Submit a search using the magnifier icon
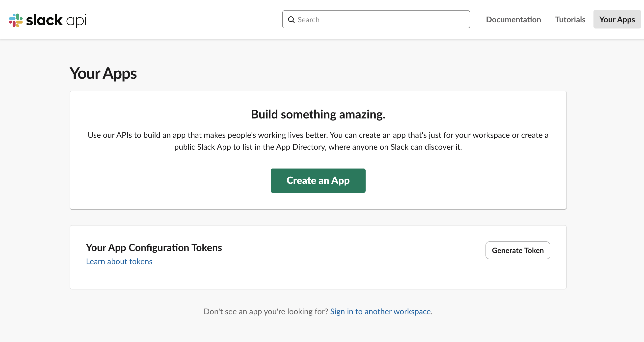The height and width of the screenshot is (342, 644). (291, 20)
